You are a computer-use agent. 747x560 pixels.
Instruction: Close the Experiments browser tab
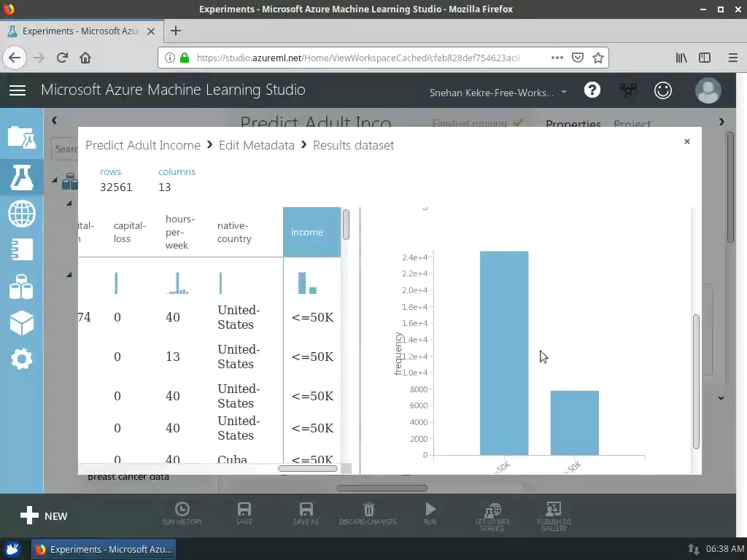click(150, 31)
